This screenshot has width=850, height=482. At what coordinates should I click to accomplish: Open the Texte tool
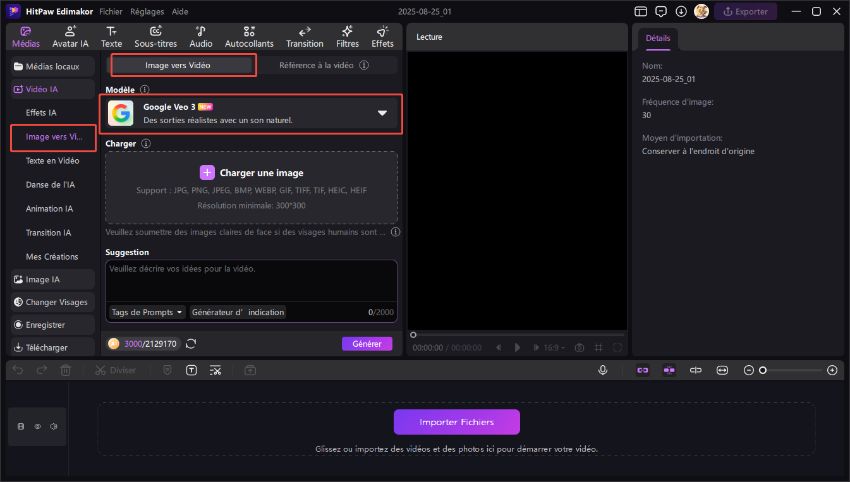[111, 37]
